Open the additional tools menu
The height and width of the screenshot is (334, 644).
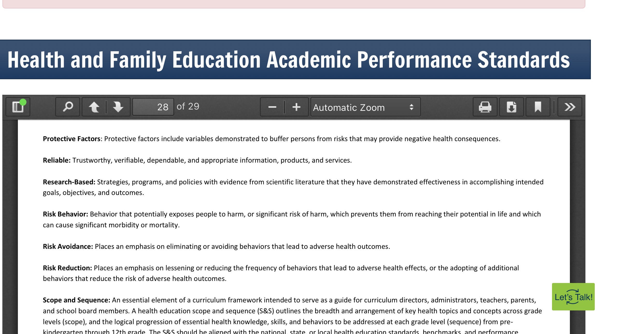tap(570, 107)
